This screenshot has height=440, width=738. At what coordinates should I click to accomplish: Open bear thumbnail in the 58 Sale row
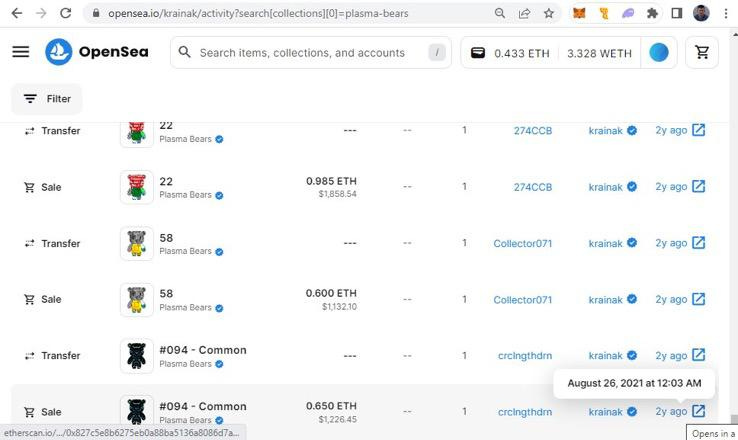click(136, 300)
